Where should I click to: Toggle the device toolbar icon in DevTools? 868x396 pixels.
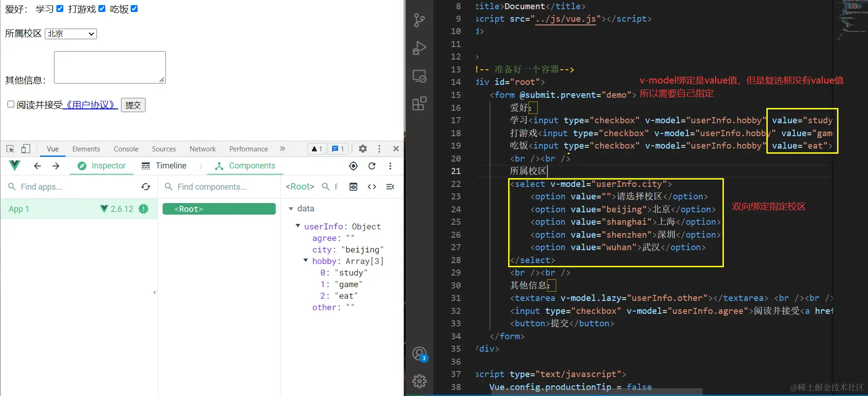click(26, 149)
